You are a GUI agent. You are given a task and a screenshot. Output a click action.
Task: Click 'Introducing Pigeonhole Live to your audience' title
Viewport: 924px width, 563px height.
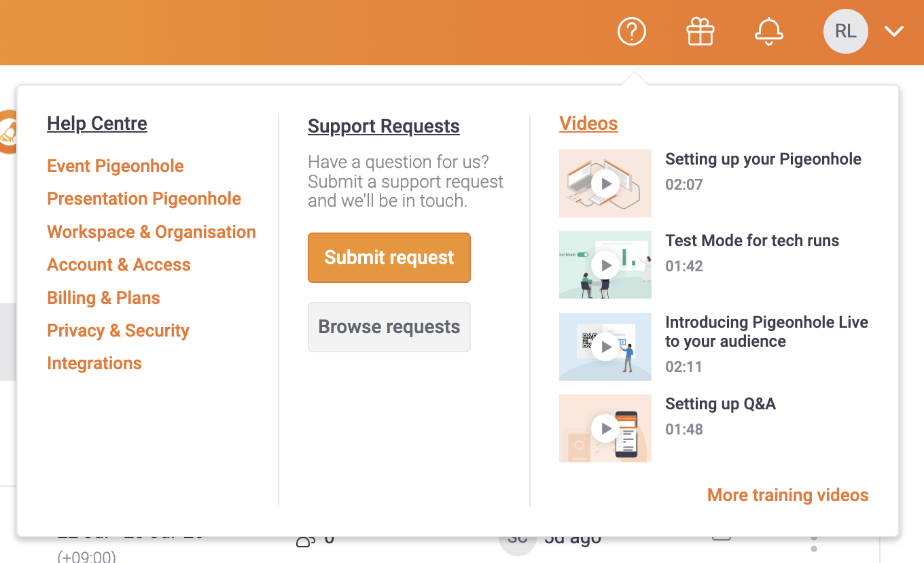coord(766,332)
